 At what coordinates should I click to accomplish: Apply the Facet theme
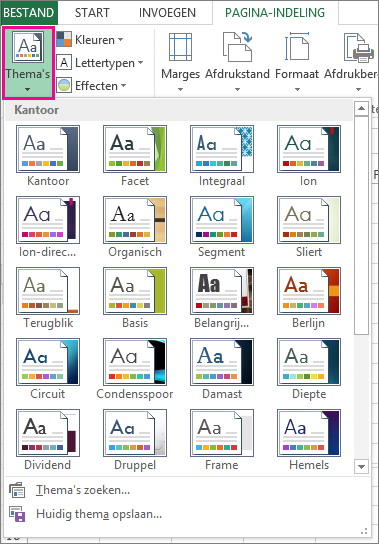(x=135, y=156)
